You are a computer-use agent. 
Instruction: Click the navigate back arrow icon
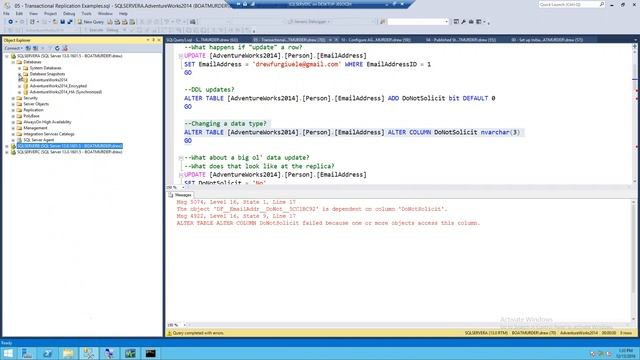click(11, 22)
